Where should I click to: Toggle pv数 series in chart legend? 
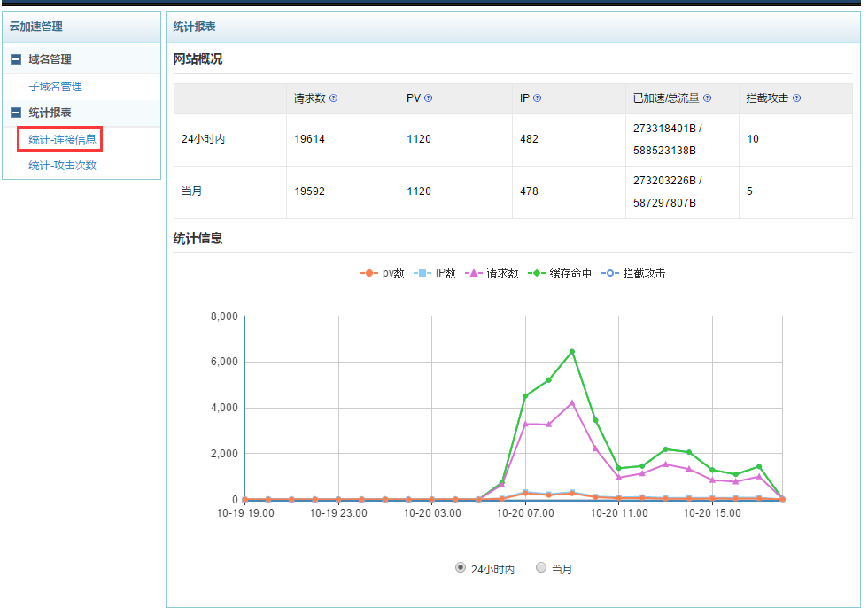(x=383, y=273)
